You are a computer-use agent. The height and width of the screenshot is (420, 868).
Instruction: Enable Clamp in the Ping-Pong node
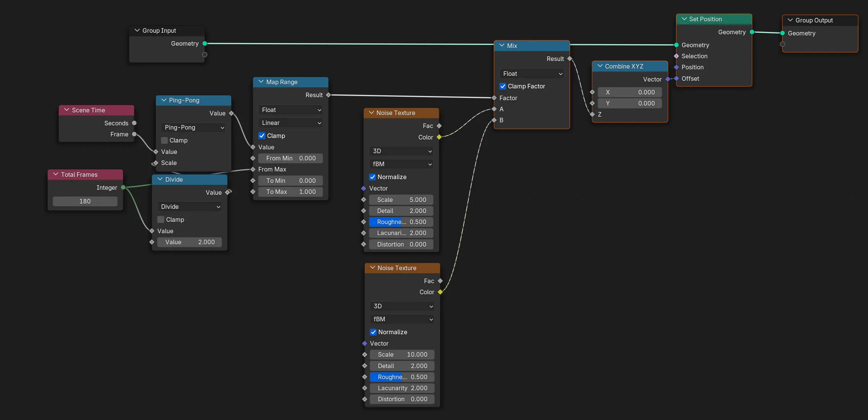coord(164,140)
